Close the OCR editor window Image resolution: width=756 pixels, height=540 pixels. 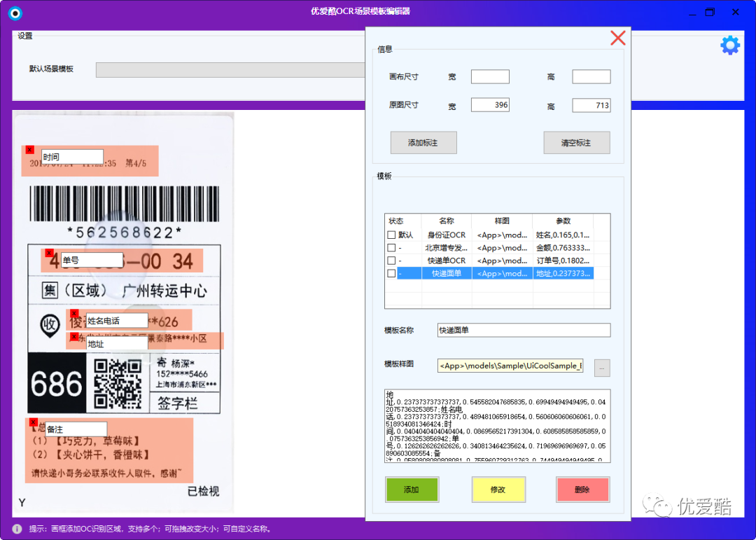735,13
